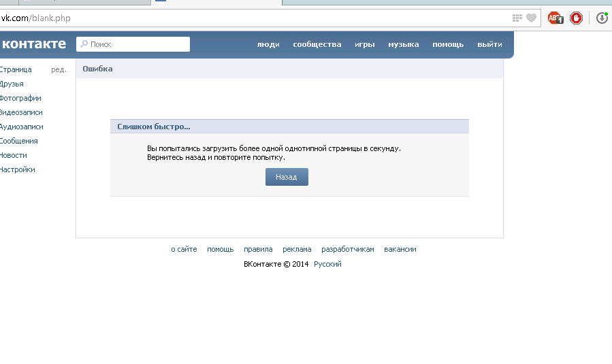Open the музыка menu item
The image size is (612, 364).
(x=403, y=44)
